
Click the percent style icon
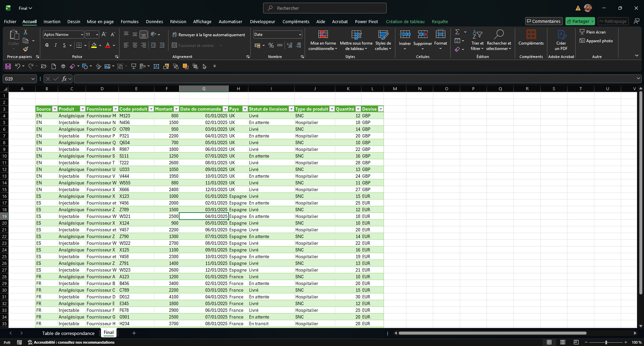tap(271, 45)
